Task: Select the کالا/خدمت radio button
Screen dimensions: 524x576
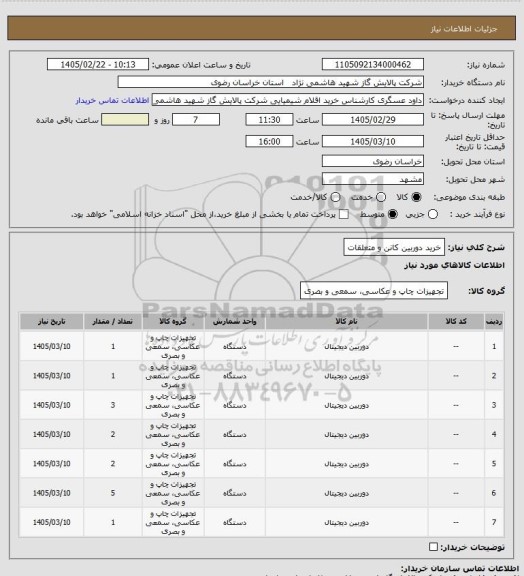Action: [335, 197]
